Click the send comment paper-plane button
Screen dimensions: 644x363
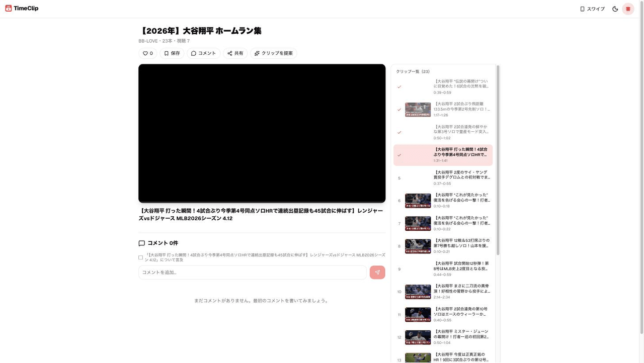(377, 273)
